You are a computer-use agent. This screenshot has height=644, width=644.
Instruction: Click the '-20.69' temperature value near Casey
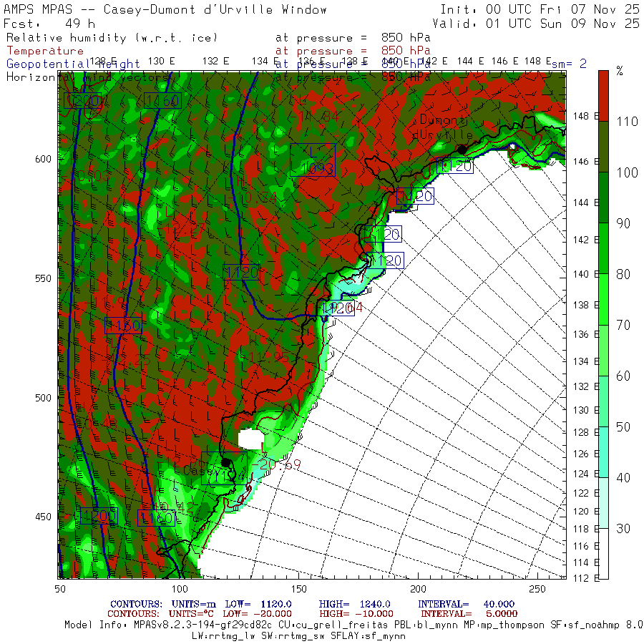[x=276, y=465]
